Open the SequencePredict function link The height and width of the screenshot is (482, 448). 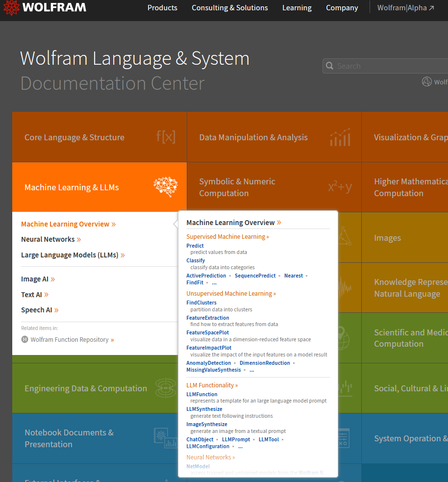click(255, 276)
